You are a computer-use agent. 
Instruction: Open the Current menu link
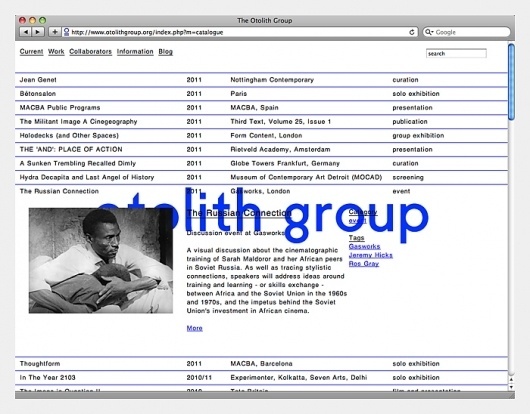point(31,52)
